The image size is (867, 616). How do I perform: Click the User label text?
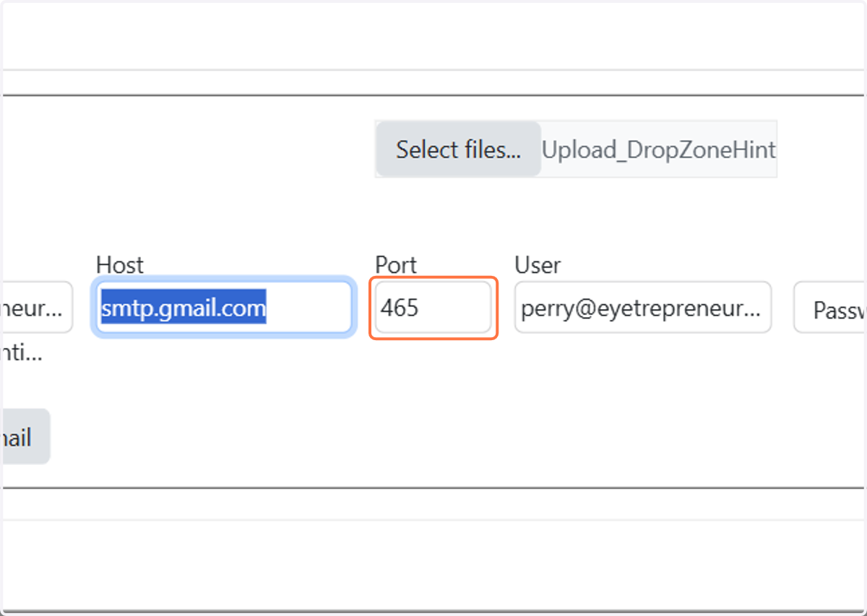[538, 265]
